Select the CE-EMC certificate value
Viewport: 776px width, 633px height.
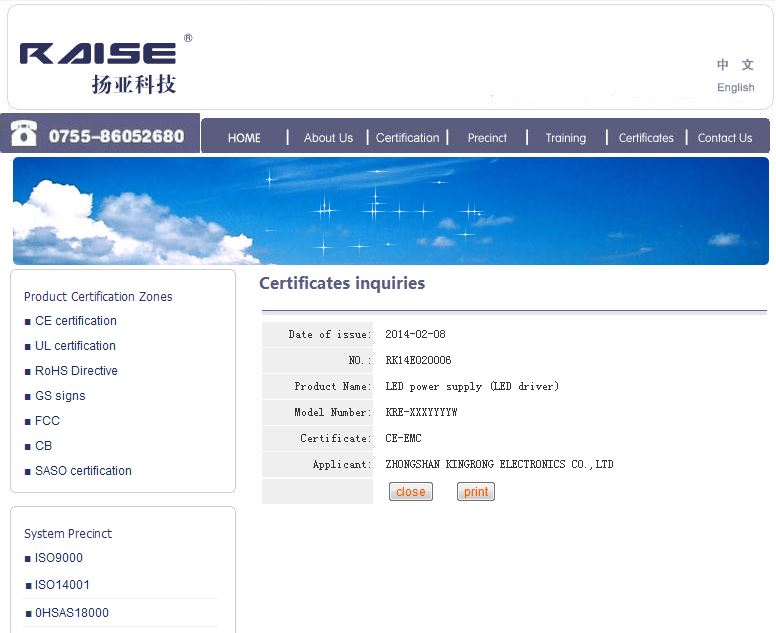click(x=403, y=438)
